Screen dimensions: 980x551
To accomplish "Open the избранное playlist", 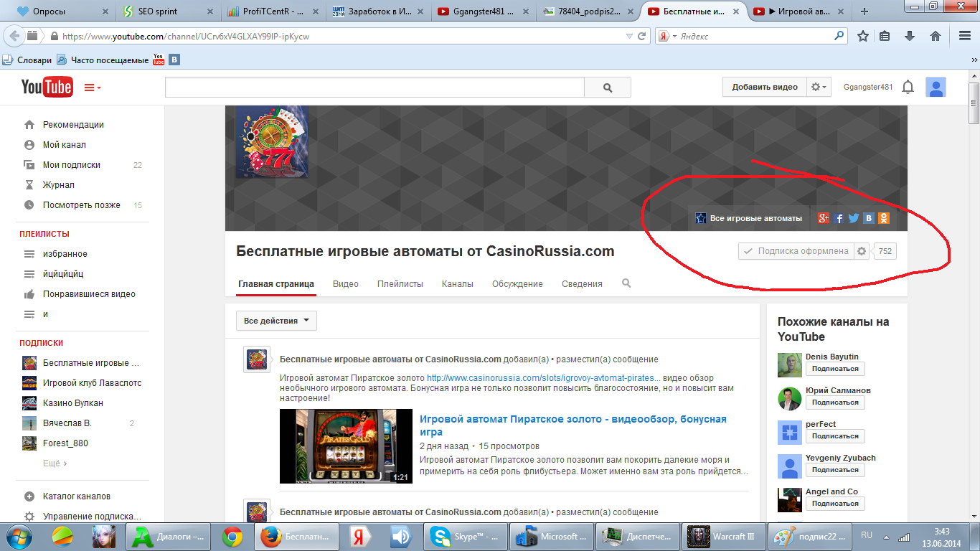I will click(65, 253).
